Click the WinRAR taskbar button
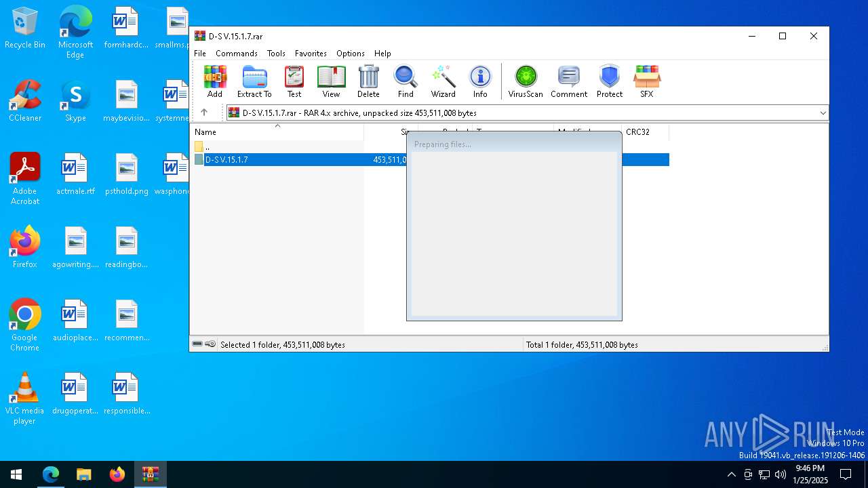868x488 pixels. [150, 474]
